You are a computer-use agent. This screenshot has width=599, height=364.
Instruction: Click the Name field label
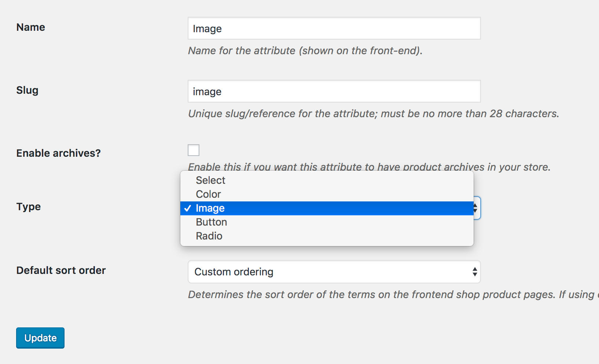coord(30,27)
